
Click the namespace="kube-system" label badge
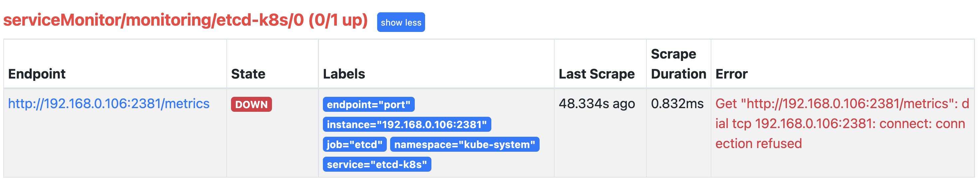click(464, 145)
